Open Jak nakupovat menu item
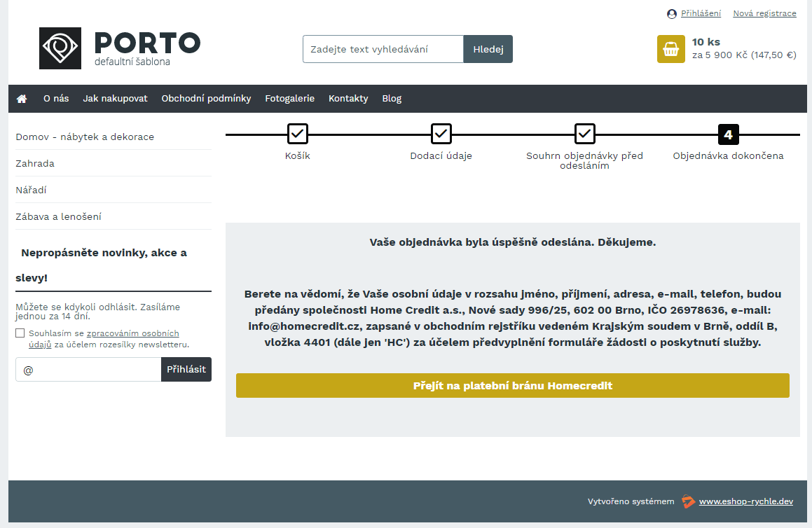The width and height of the screenshot is (812, 528). 115,98
